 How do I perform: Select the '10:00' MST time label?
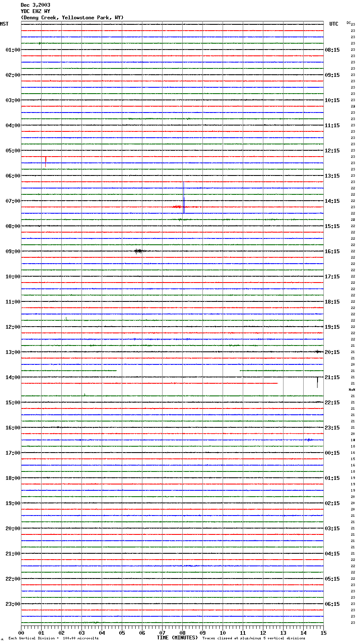pos(13,277)
